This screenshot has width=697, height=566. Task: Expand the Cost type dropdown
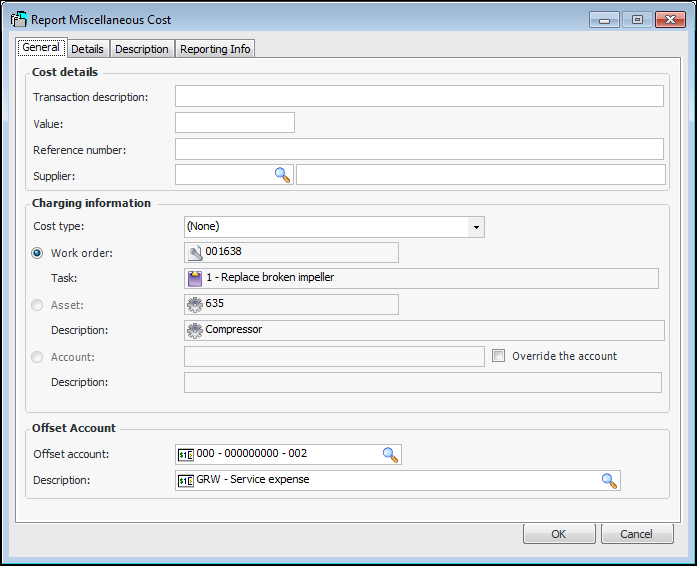coord(477,227)
